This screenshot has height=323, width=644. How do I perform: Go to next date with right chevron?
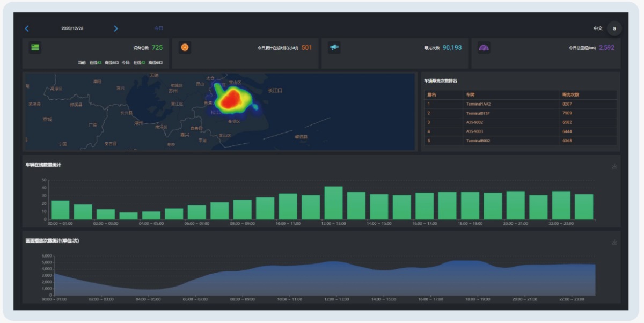coord(116,28)
